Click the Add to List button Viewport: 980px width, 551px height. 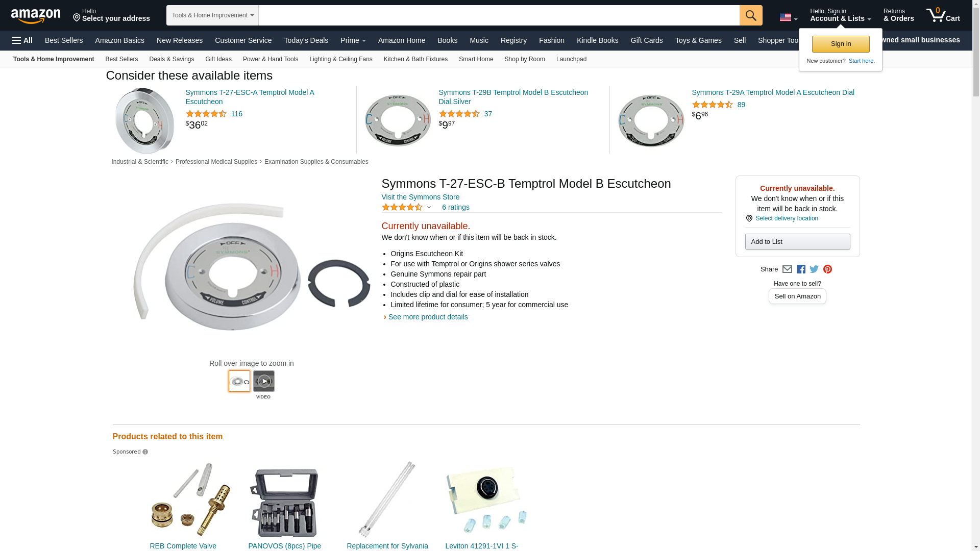[x=797, y=242]
